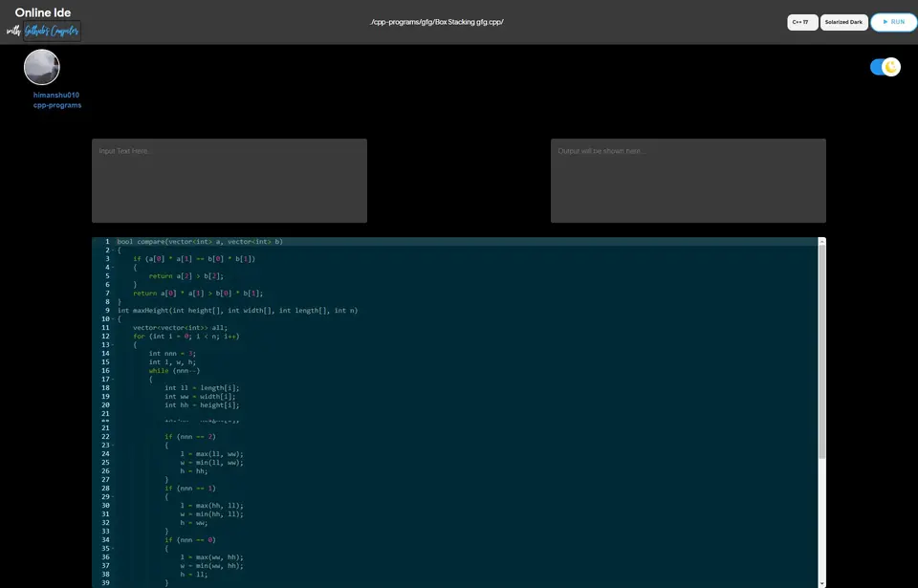Click the 'return a[0] * a[1] > b[0] * b[1];' line
Screen dimensions: 918x588
point(198,294)
